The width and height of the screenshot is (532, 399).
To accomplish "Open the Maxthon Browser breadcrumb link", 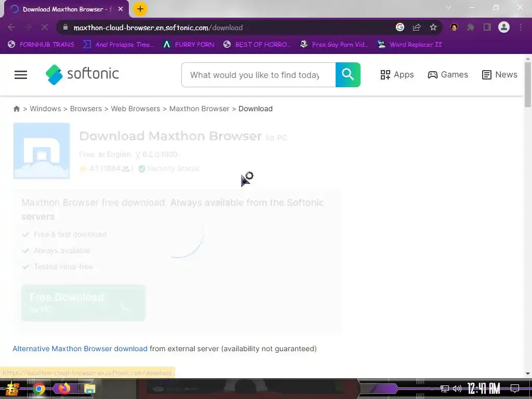I will tap(199, 109).
